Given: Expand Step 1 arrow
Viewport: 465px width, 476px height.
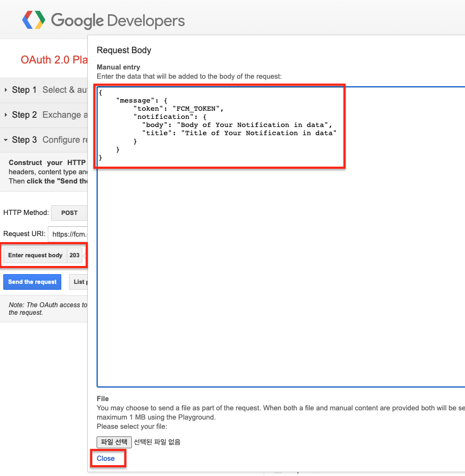Looking at the screenshot, I should pyautogui.click(x=6, y=90).
